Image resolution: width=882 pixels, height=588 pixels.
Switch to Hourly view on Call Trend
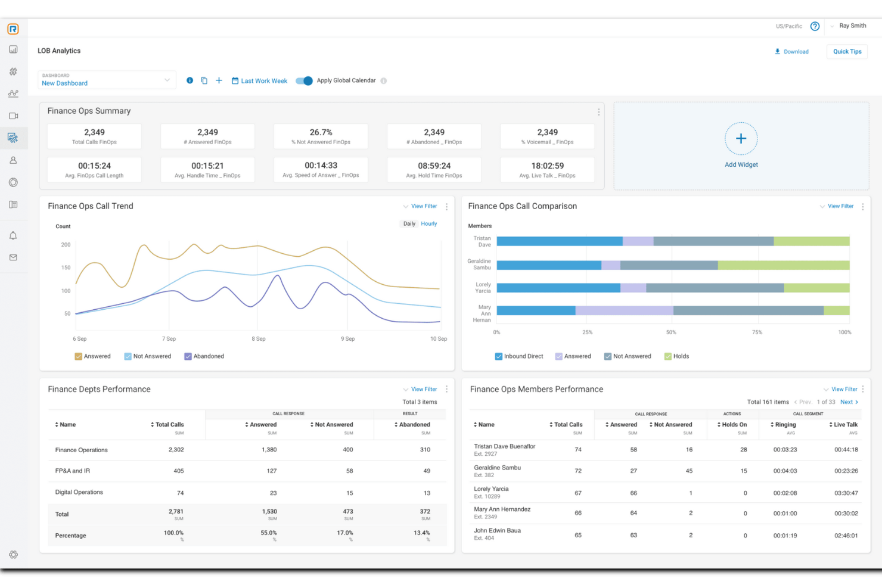coord(428,223)
